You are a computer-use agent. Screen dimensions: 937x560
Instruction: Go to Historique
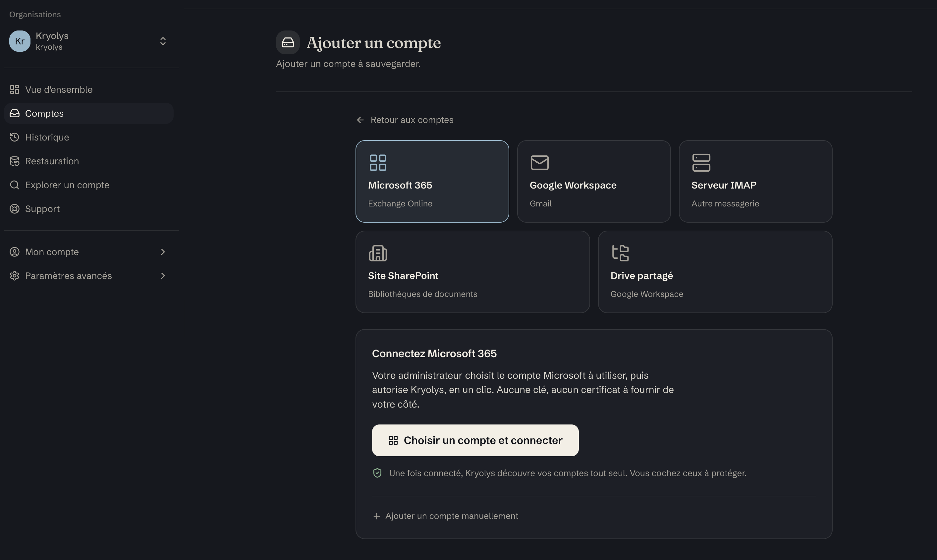(89, 137)
